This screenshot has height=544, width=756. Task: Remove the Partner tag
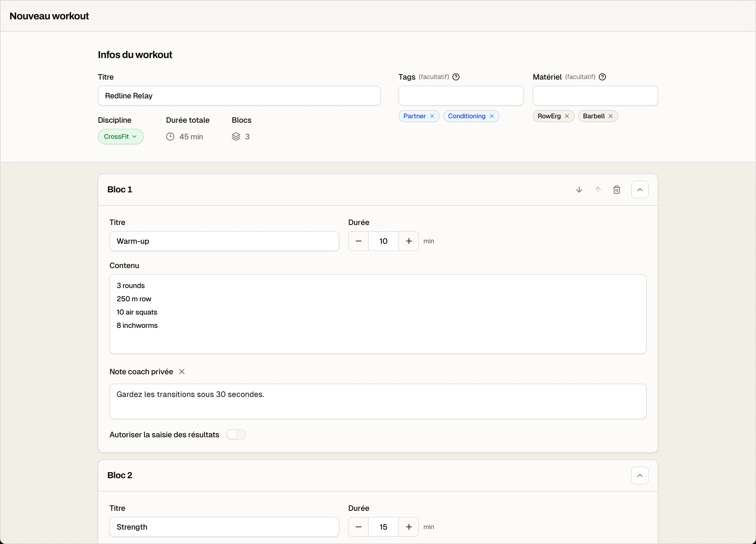click(x=432, y=116)
